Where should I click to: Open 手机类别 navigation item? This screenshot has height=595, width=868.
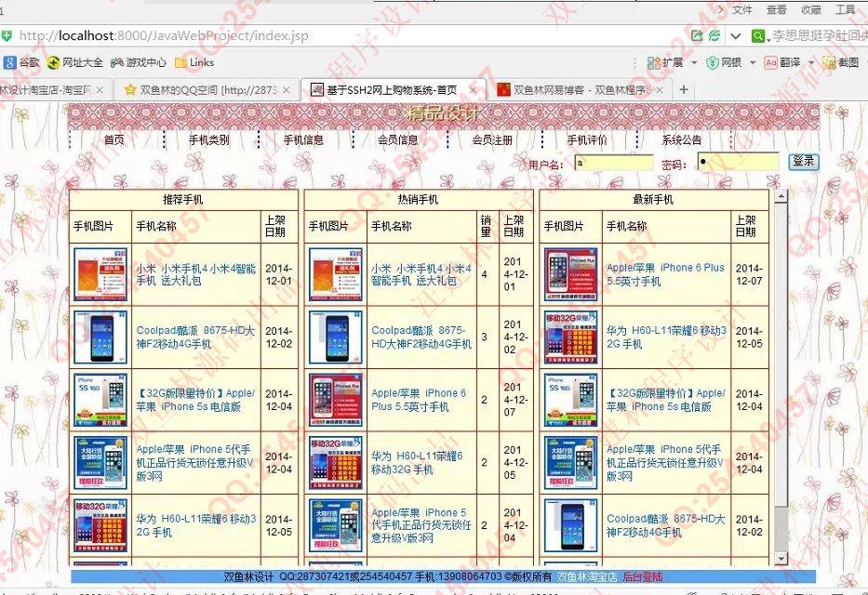point(209,139)
